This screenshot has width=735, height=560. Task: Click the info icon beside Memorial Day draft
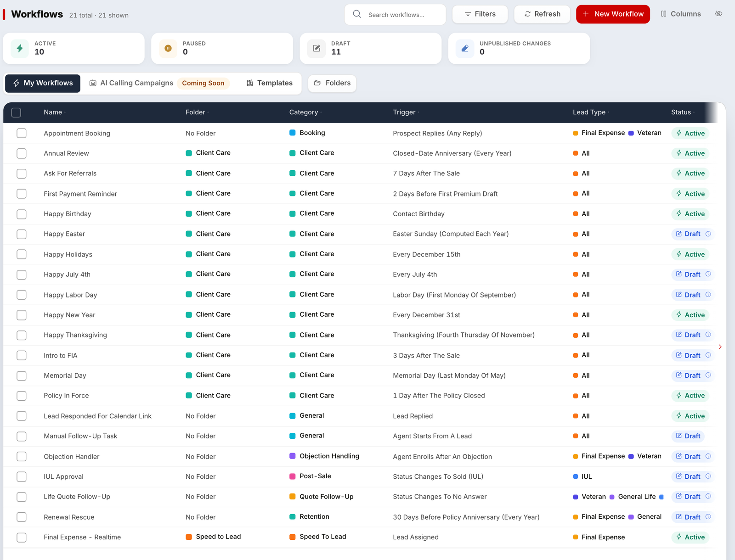pos(708,375)
